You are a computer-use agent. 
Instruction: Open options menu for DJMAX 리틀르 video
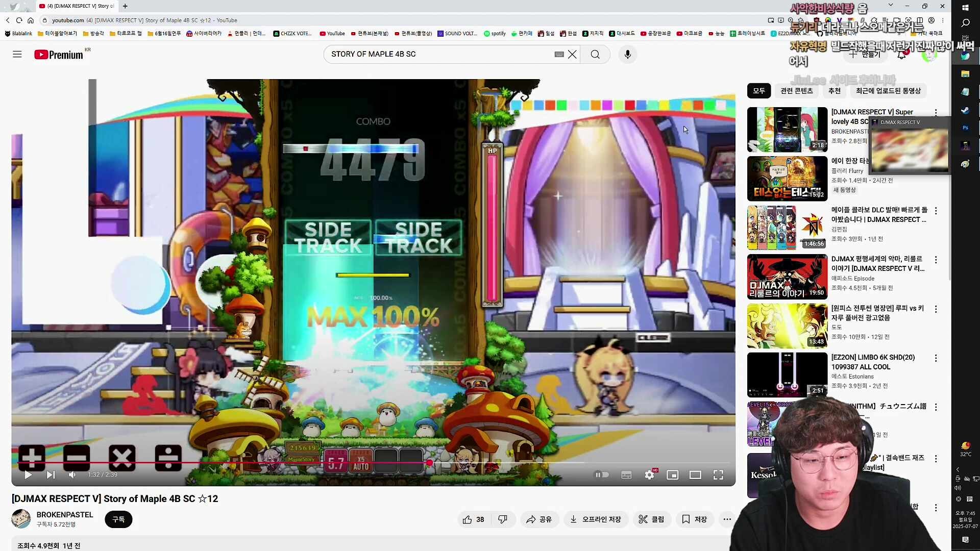936,260
